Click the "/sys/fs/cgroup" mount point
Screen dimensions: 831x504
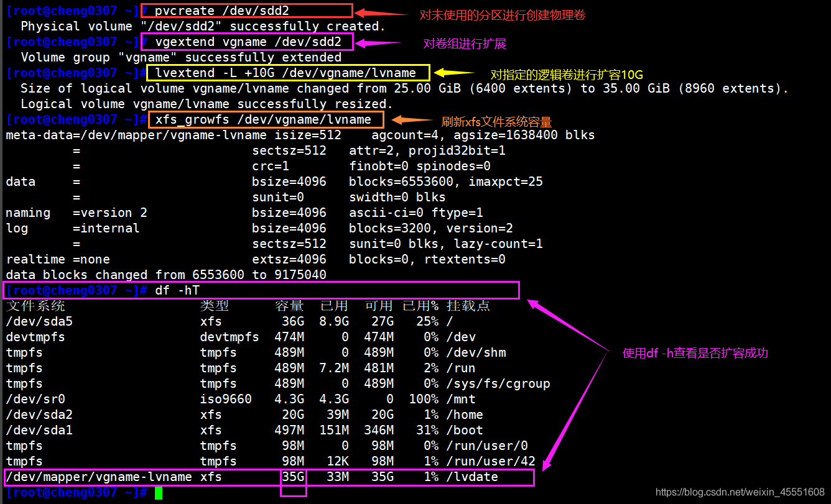pos(498,383)
